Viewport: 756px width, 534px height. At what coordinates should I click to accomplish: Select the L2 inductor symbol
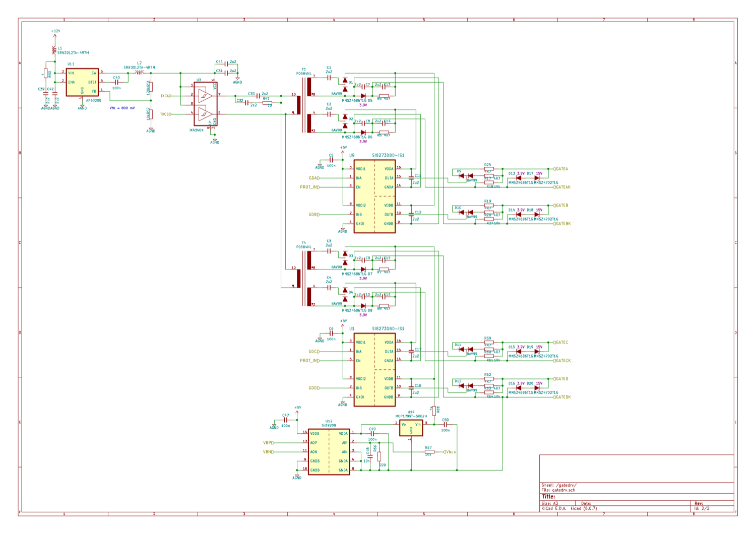[x=140, y=73]
